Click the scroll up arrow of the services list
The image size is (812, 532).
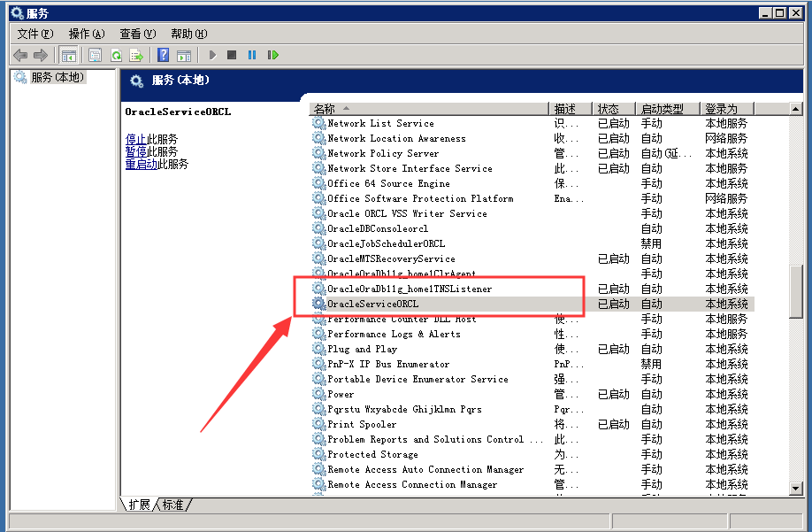796,109
